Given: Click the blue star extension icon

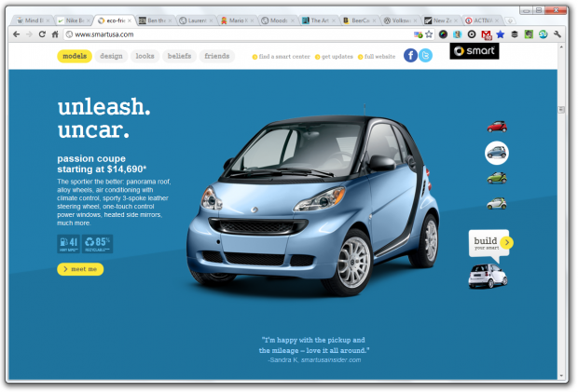Looking at the screenshot, I should tap(501, 34).
